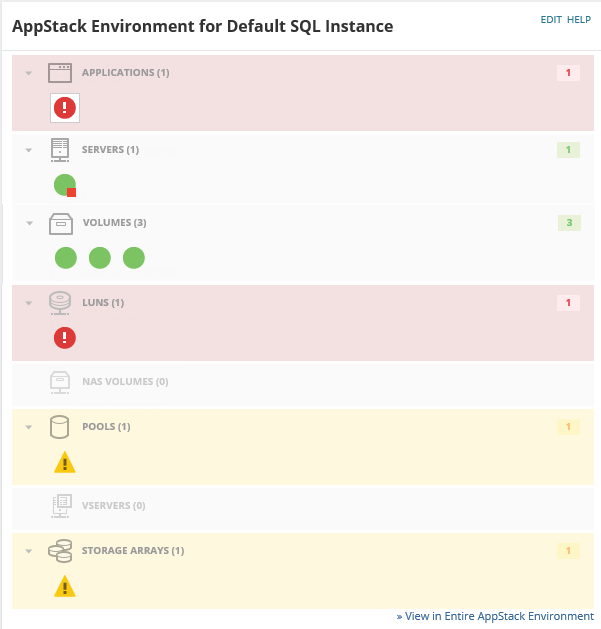Image resolution: width=601 pixels, height=629 pixels.
Task: Collapse the Pools section arrow
Action: click(29, 427)
